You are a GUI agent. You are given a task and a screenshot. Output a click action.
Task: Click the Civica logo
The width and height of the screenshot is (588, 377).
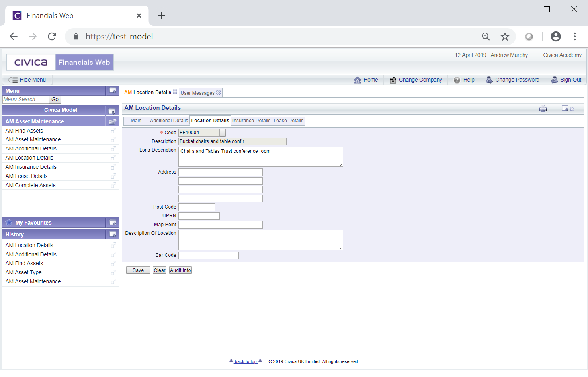(31, 63)
